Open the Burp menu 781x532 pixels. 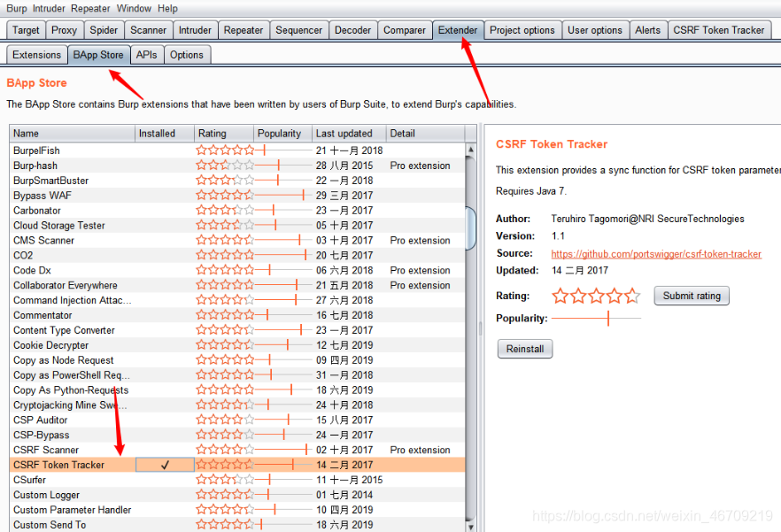(17, 9)
